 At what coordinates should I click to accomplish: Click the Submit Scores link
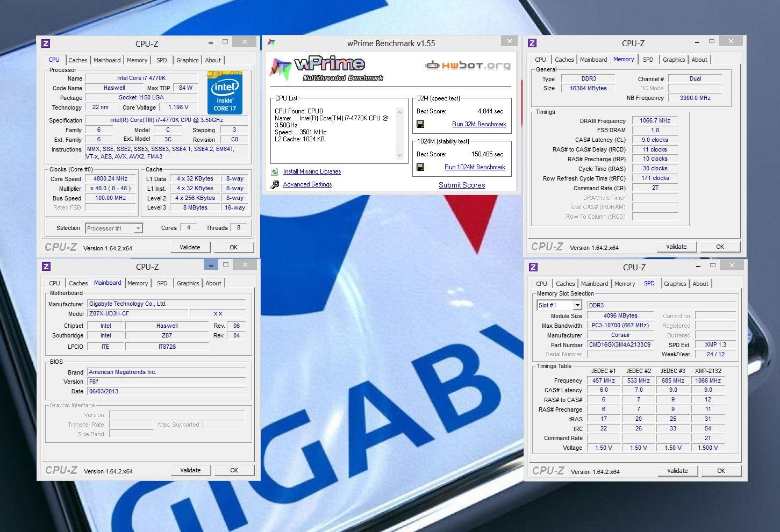coord(462,185)
